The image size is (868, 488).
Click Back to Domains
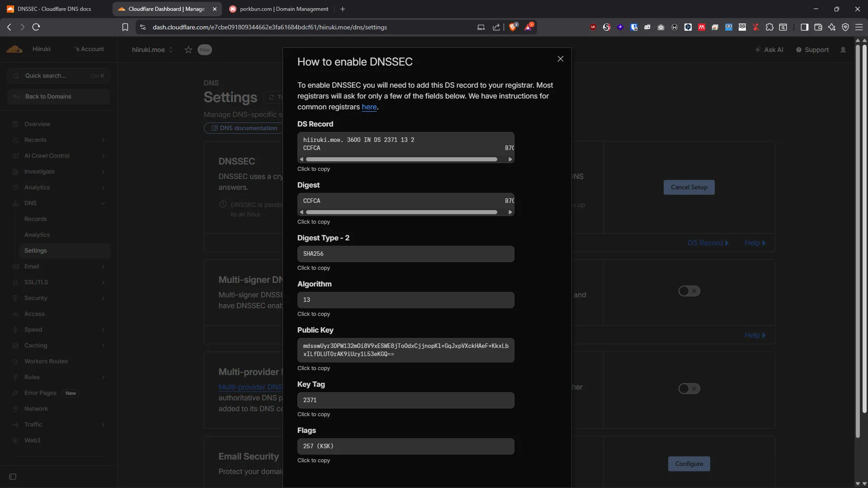click(58, 97)
